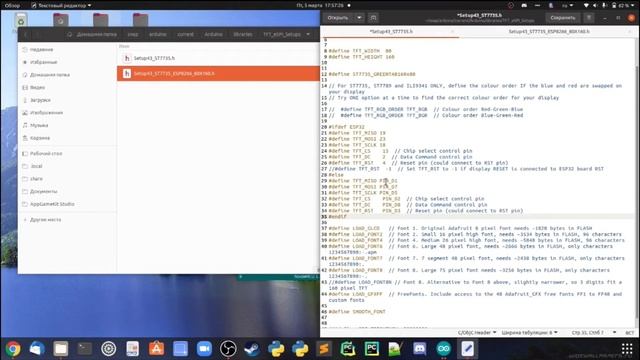This screenshot has height=360, width=640.
Task: Open Рабочий стол in Files sidebar
Action: tap(67, 153)
